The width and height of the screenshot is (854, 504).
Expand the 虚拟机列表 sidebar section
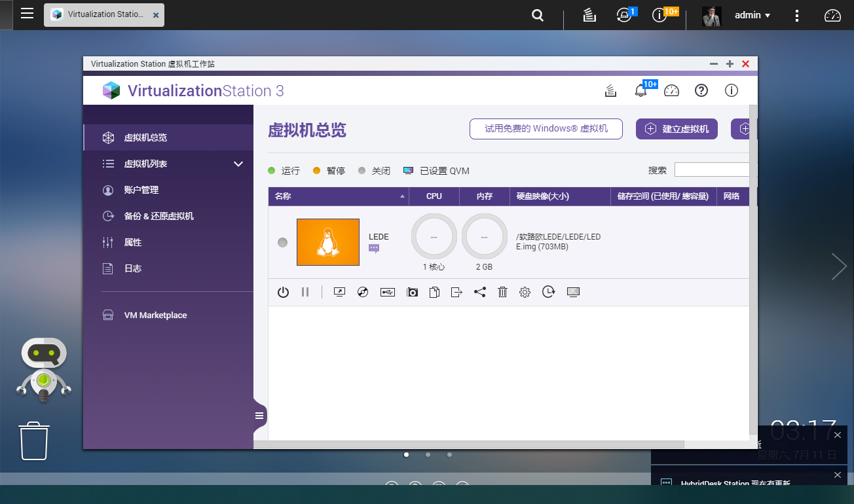point(238,164)
